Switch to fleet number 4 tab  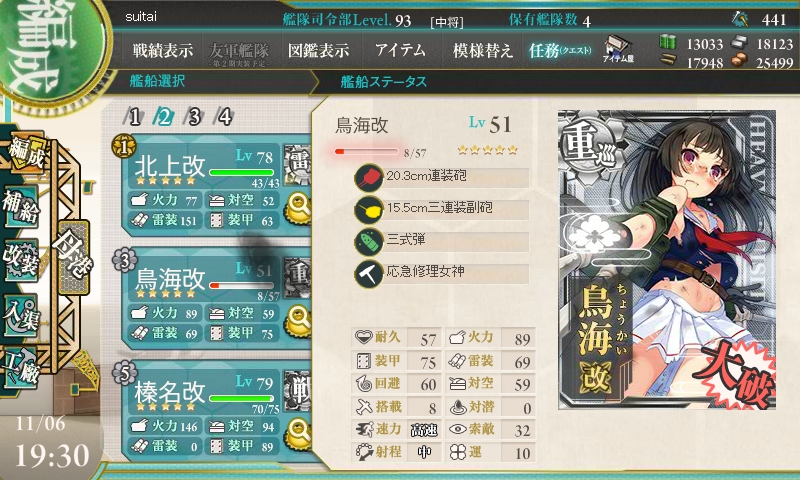point(224,117)
